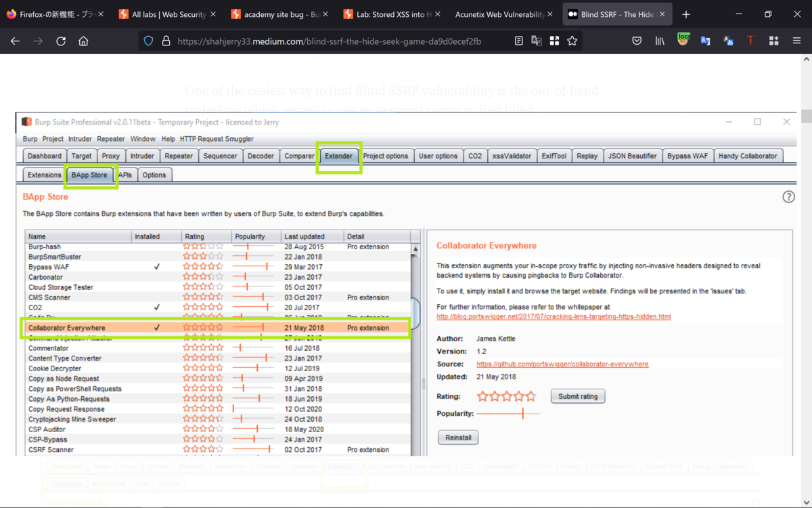The image size is (812, 508).
Task: Click the extension list scrollbar up arrow
Action: coord(415,249)
